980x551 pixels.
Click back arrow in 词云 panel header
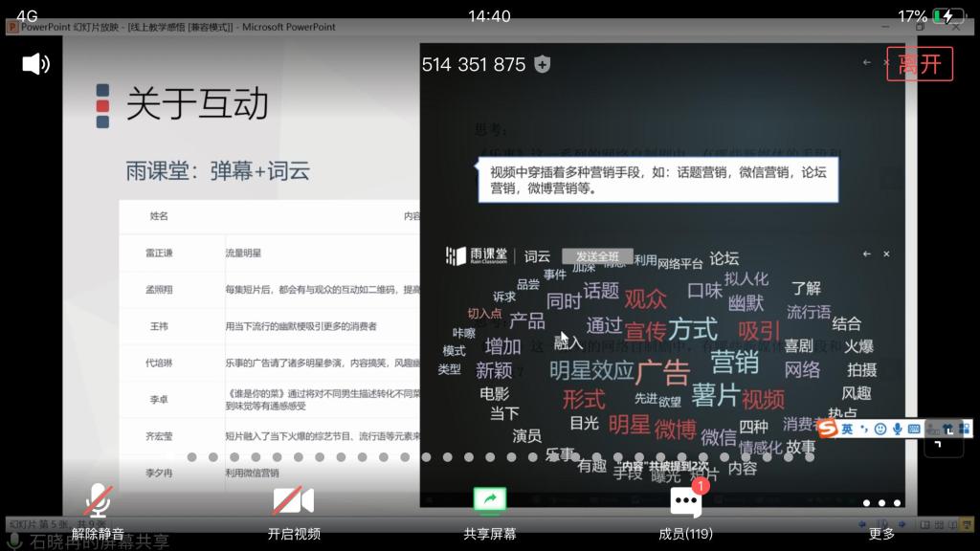click(x=867, y=254)
